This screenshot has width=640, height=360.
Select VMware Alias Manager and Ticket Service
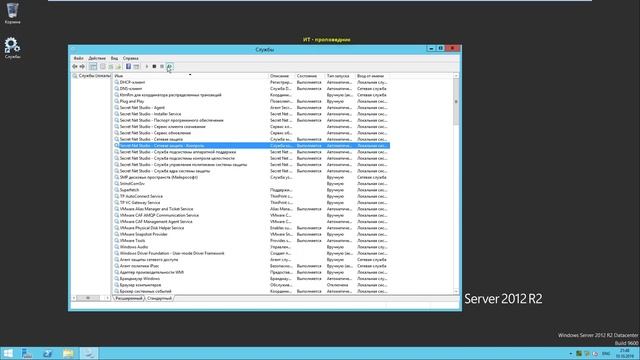(x=251, y=209)
